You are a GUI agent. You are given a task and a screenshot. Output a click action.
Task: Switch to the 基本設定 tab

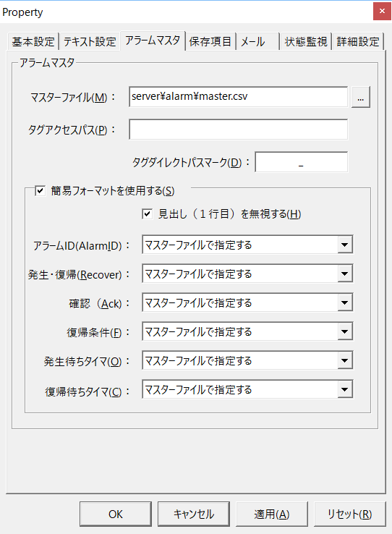pyautogui.click(x=33, y=41)
